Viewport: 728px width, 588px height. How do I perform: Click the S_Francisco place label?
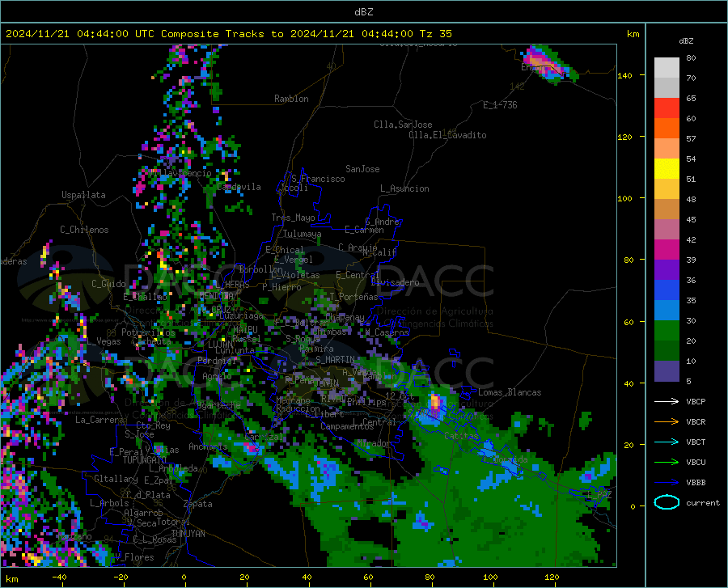point(318,179)
